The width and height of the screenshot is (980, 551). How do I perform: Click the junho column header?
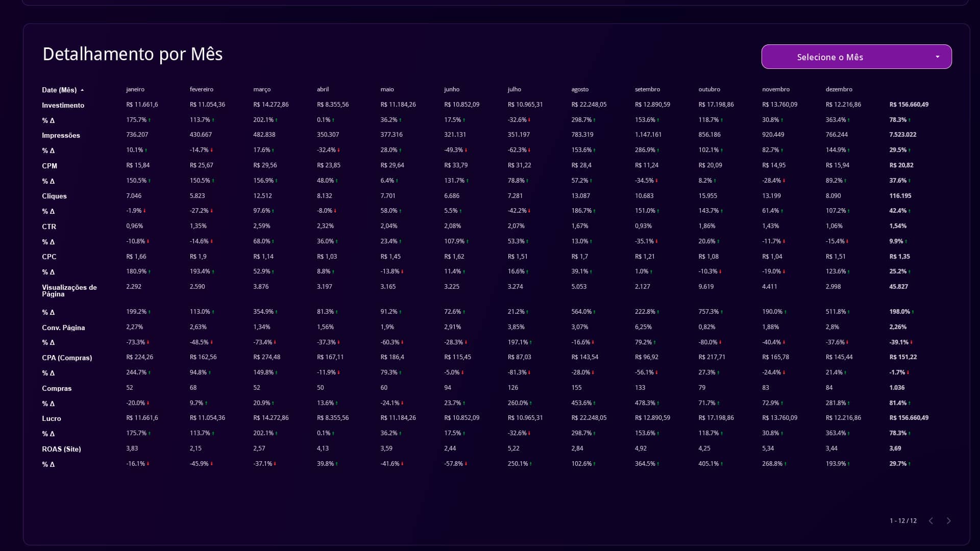tap(452, 89)
